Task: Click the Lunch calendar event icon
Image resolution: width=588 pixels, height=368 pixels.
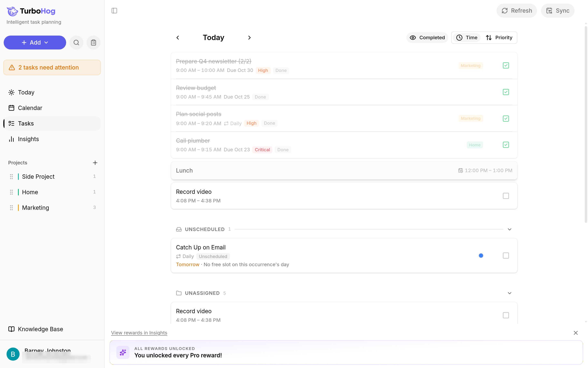Action: [460, 170]
